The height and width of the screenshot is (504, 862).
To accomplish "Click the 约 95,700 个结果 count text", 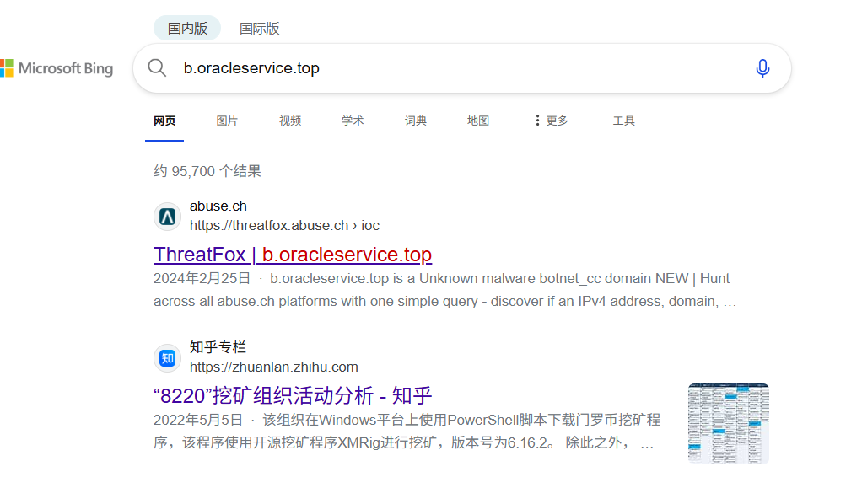I will (x=207, y=171).
